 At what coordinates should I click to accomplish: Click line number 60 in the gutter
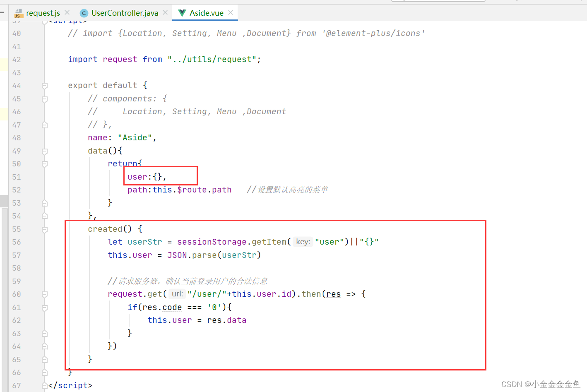[17, 294]
